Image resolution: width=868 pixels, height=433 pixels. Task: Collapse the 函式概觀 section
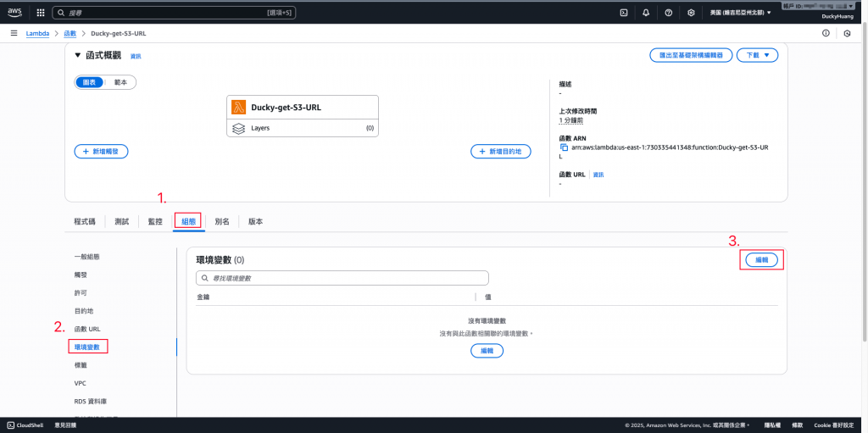coord(77,55)
